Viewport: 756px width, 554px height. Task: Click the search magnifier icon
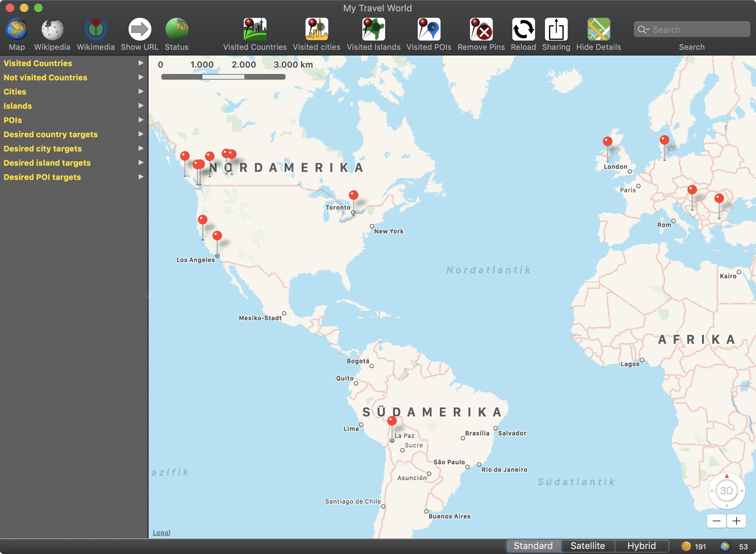pyautogui.click(x=642, y=30)
